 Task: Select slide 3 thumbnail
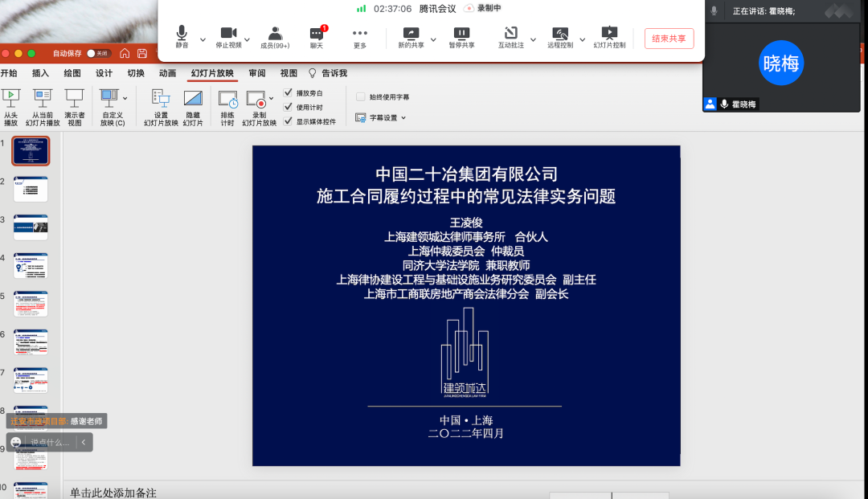point(31,227)
